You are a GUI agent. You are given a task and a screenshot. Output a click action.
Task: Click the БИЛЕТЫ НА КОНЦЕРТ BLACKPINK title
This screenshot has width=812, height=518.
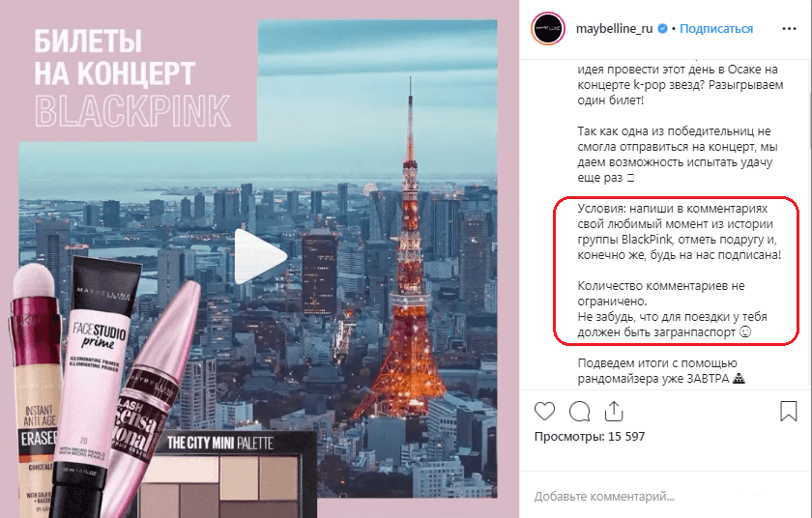click(132, 77)
